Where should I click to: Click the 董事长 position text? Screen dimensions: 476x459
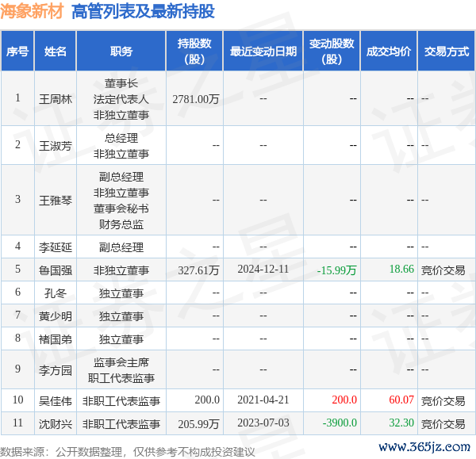coord(121,83)
